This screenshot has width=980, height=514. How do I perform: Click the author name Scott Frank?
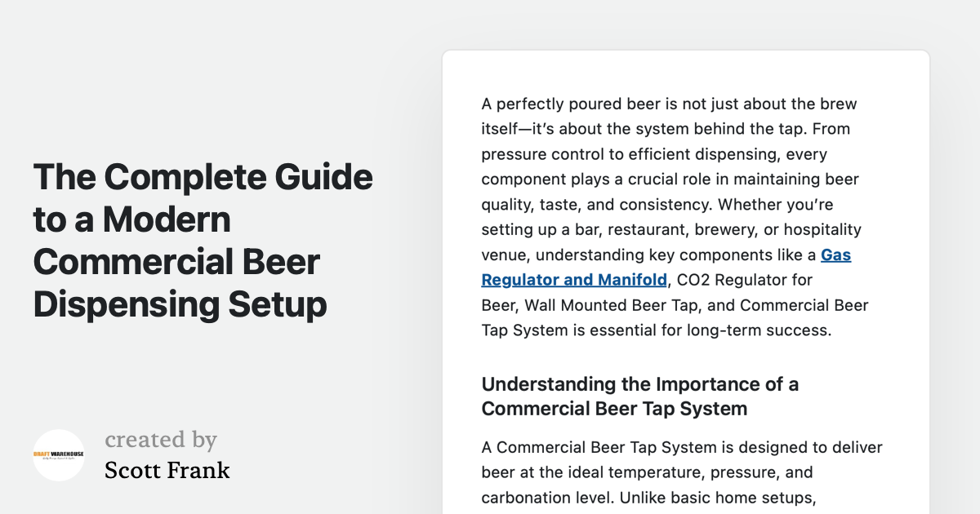coord(167,470)
